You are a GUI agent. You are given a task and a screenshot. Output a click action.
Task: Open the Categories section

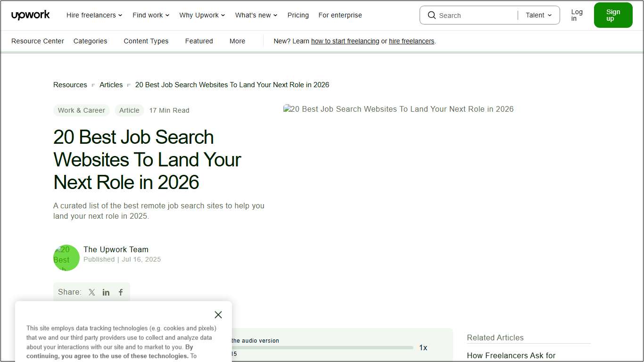point(90,41)
